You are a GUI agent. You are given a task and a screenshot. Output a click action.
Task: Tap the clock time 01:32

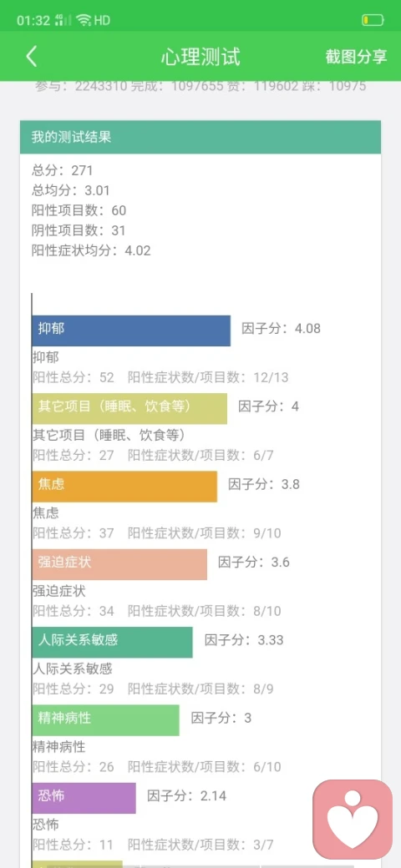coord(33,21)
